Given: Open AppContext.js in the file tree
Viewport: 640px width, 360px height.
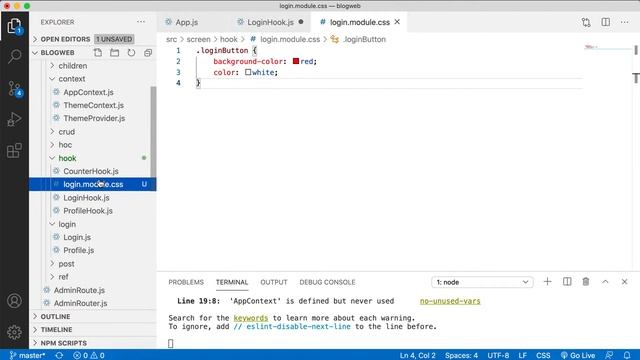Looking at the screenshot, I should pos(88,92).
